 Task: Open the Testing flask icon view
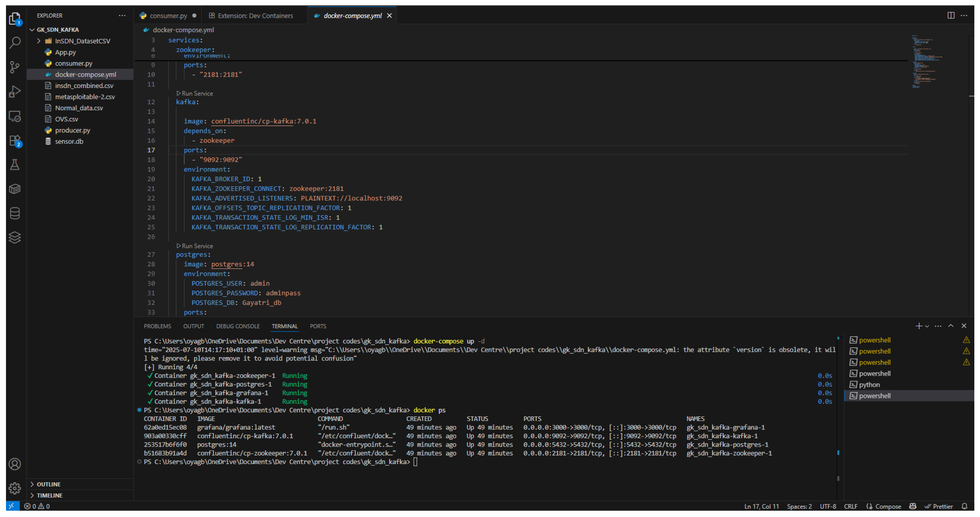pos(14,165)
